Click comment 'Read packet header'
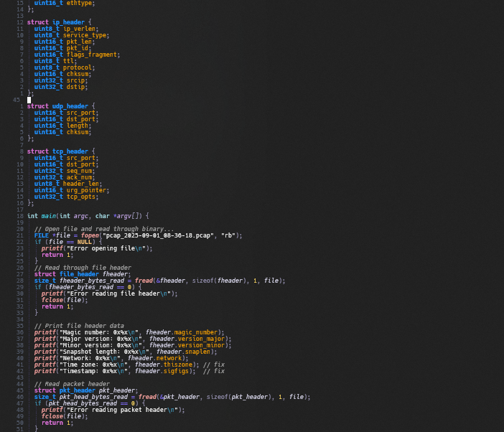The image size is (504, 432). tap(72, 384)
